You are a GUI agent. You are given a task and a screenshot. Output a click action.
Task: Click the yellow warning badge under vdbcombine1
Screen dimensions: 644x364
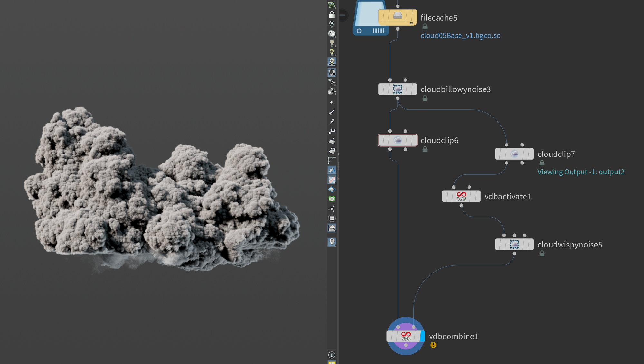click(433, 345)
